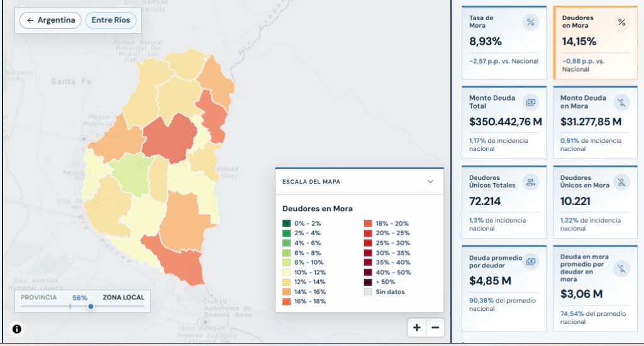Click the banknote icon in Monto Deuda Total card
The height and width of the screenshot is (346, 644).
pyautogui.click(x=531, y=102)
